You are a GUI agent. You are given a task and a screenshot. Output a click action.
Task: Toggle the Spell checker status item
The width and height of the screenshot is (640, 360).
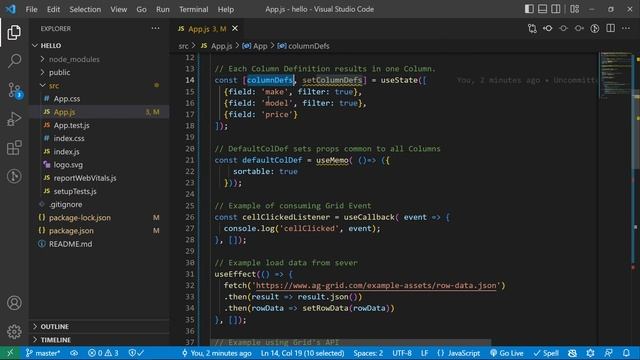point(546,353)
